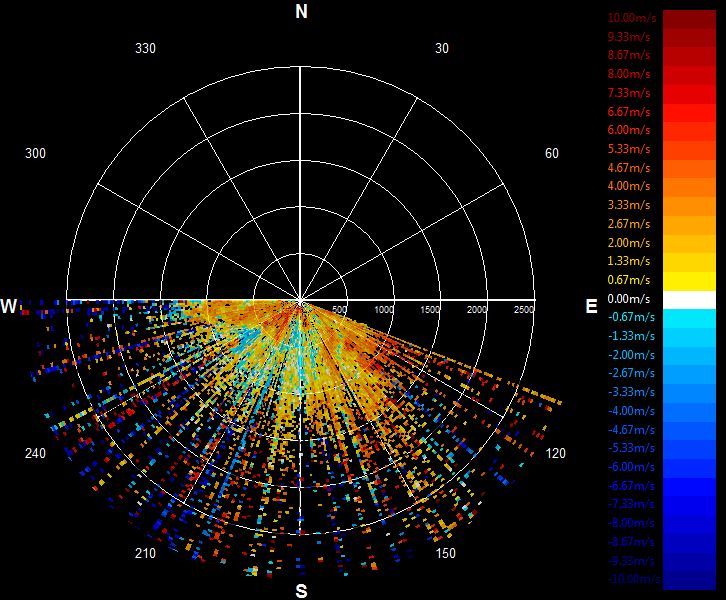Click the 500 range ring label
The width and height of the screenshot is (726, 600).
coord(339,310)
